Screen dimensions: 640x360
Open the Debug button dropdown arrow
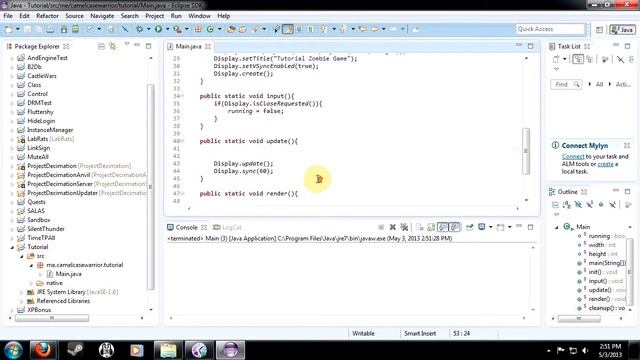pyautogui.click(x=149, y=29)
